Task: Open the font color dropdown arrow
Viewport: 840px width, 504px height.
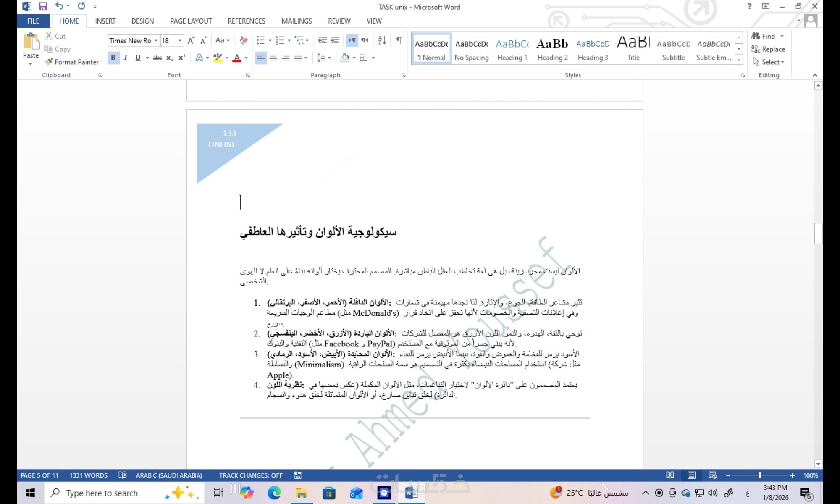Action: 246,58
